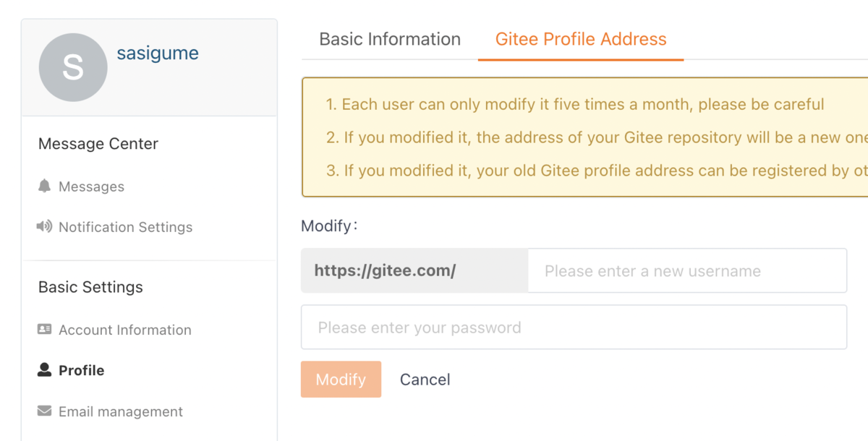
Task: Switch to the Basic Information tab
Action: [x=390, y=39]
